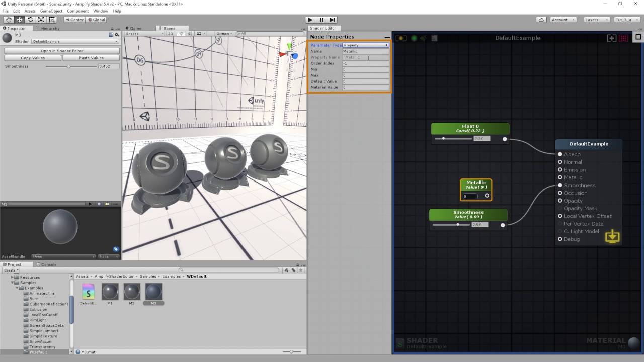Open the Account dropdown
This screenshot has width=644, height=362.
click(562, 20)
